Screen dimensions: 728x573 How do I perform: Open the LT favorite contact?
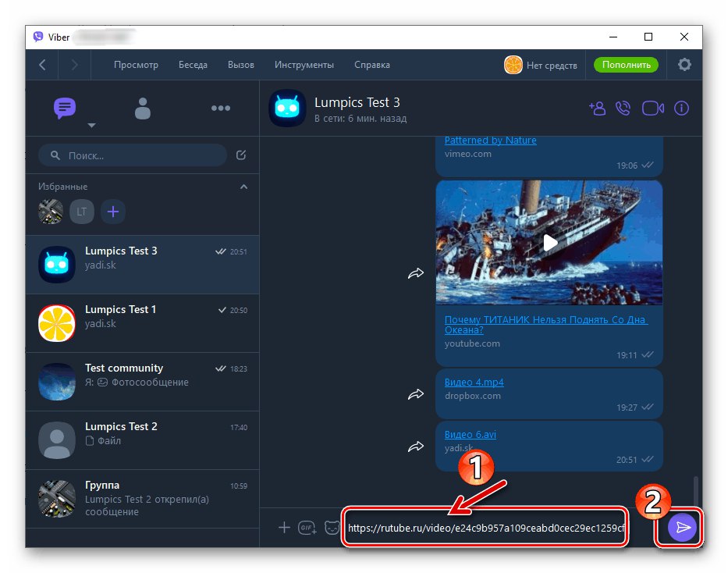tap(82, 212)
